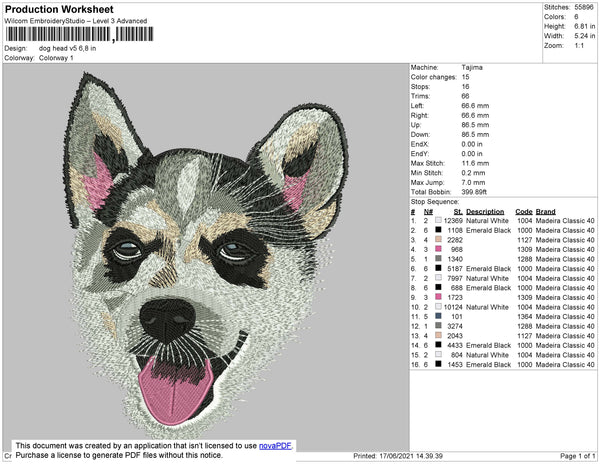Screen dimensions: 600x464
Task: Click the St. column header
Action: [x=458, y=211]
